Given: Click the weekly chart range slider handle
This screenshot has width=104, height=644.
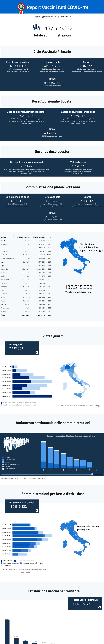Looking at the screenshot, I should (x=92, y=474).
